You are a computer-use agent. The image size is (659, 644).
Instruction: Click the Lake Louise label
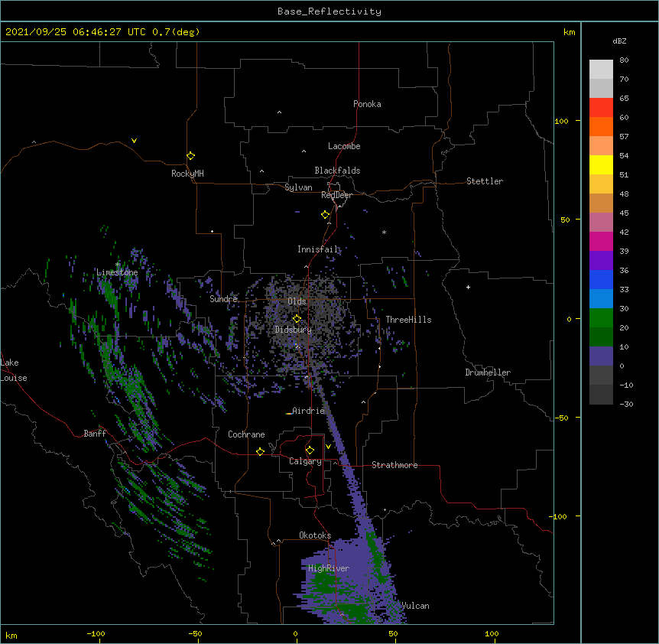tap(14, 370)
